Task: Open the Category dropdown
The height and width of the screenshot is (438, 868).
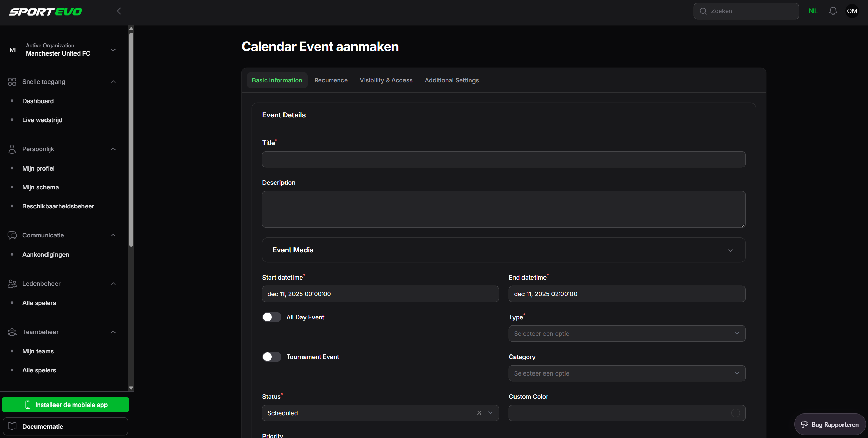Action: click(x=627, y=373)
